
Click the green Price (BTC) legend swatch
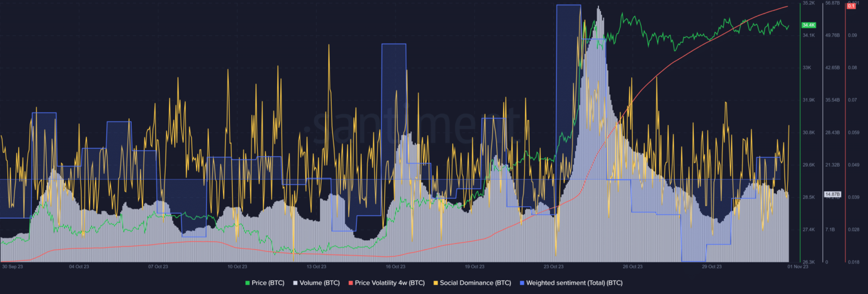click(x=248, y=283)
